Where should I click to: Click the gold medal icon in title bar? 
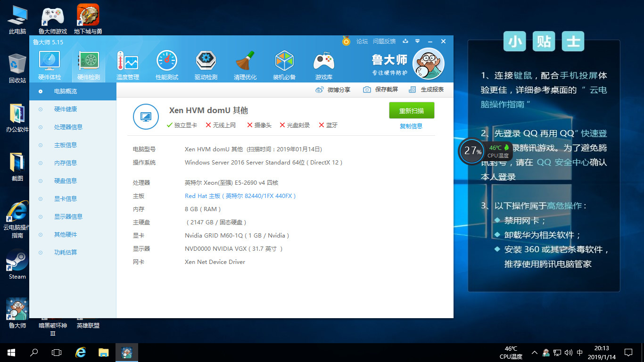347,41
